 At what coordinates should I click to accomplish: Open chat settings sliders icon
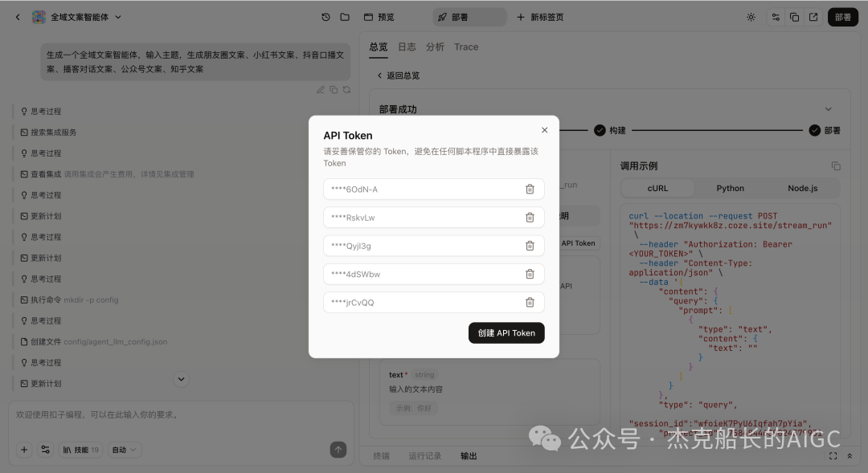coord(45,450)
